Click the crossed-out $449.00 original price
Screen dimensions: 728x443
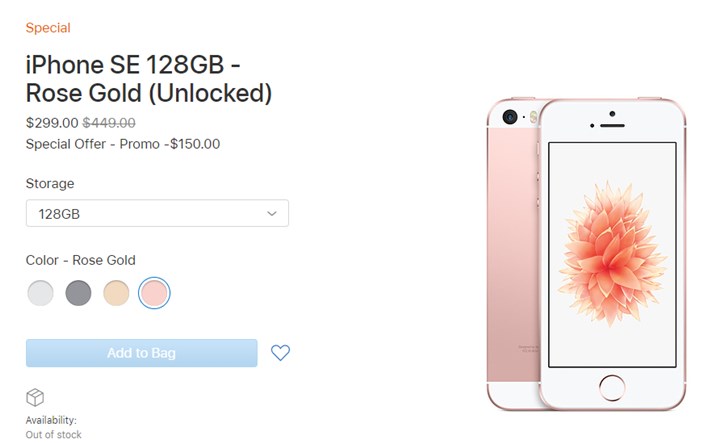coord(108,123)
